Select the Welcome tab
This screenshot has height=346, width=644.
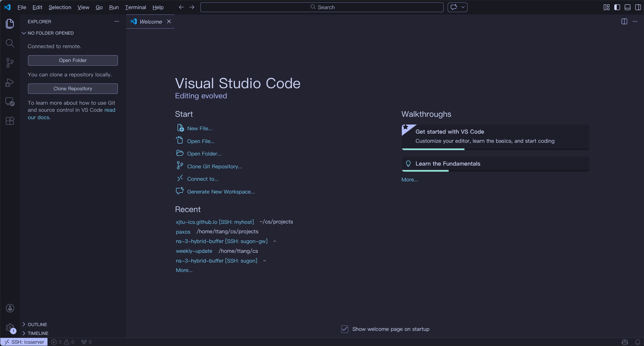point(151,22)
